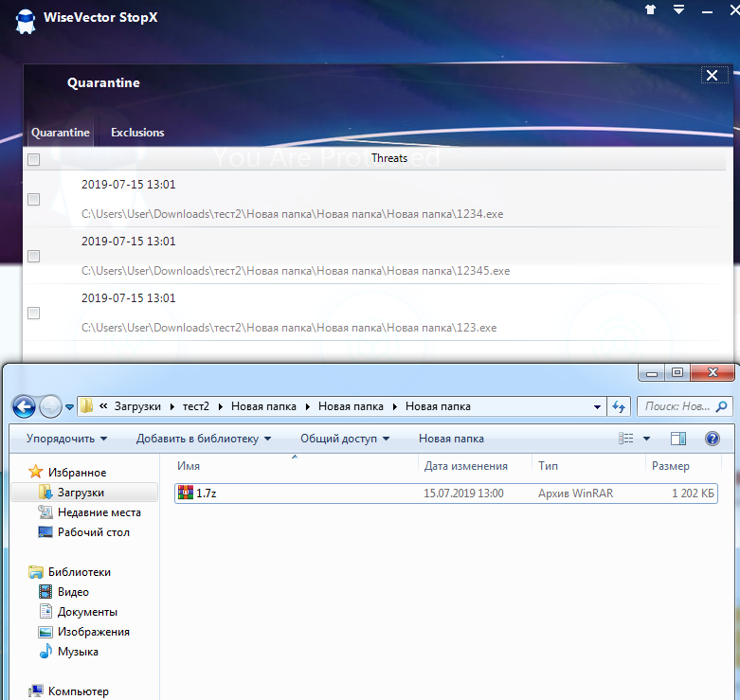Screen dimensions: 740x700
Task: Tick the select-all checkbox in Threats header
Action: coord(33,159)
